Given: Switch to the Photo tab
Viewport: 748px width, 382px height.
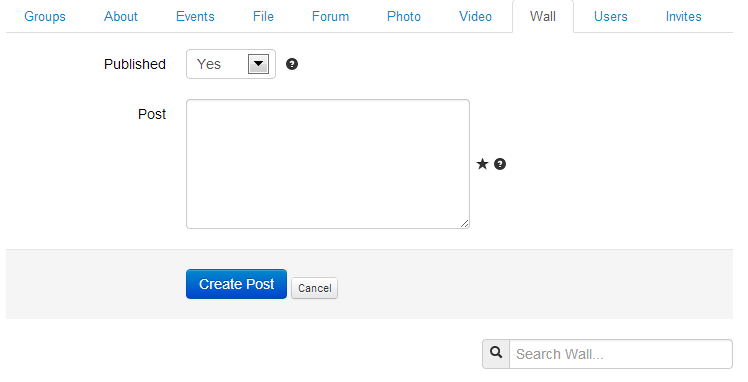Looking at the screenshot, I should tap(404, 17).
